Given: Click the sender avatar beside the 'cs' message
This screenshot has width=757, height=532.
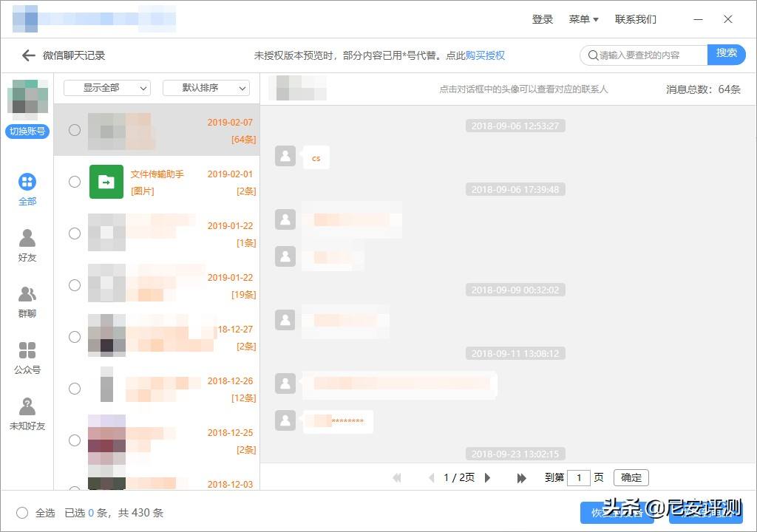Looking at the screenshot, I should (285, 156).
